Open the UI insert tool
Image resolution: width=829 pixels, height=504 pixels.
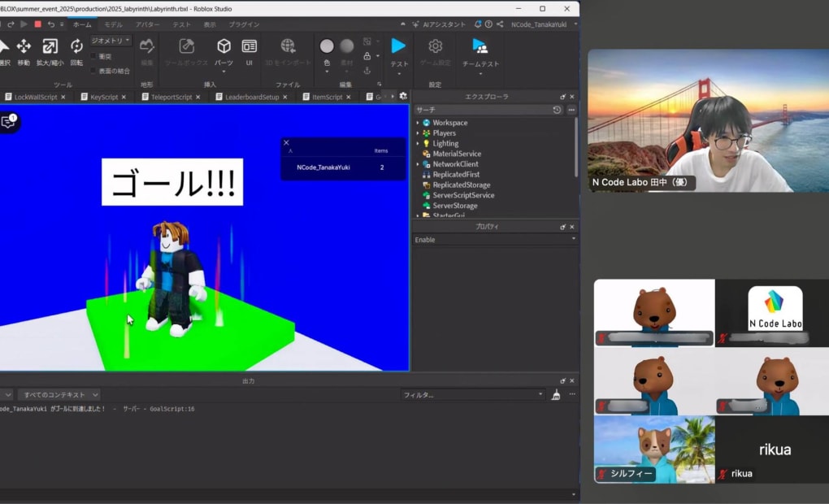(x=250, y=46)
